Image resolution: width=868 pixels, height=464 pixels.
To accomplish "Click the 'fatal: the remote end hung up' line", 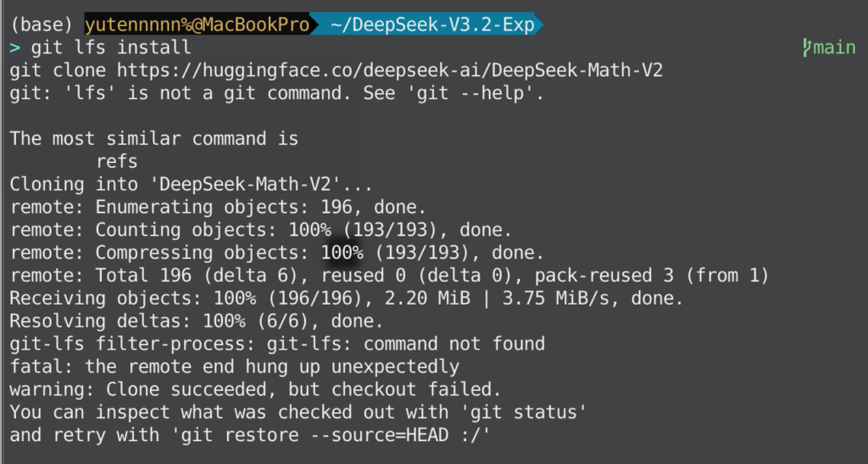I will [x=234, y=367].
